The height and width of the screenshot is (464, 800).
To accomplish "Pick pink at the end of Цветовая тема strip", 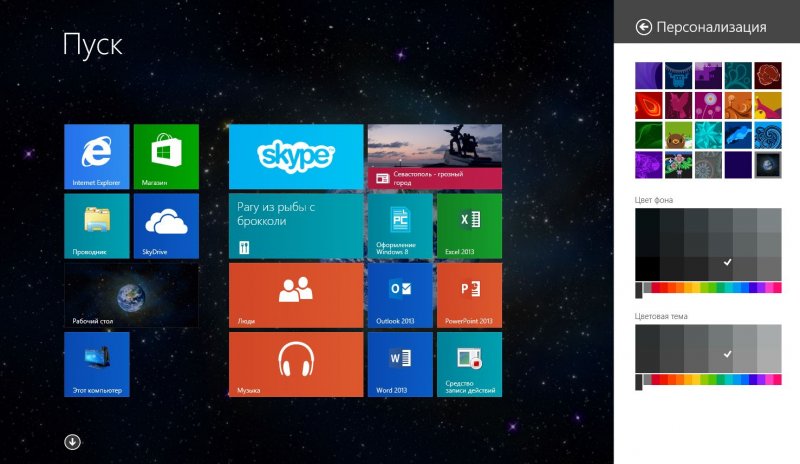I will click(777, 379).
